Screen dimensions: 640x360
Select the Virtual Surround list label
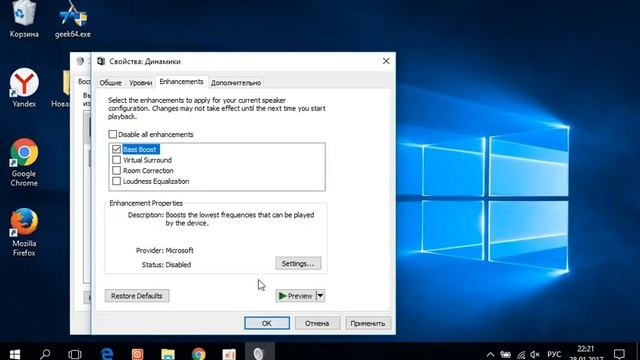(147, 160)
